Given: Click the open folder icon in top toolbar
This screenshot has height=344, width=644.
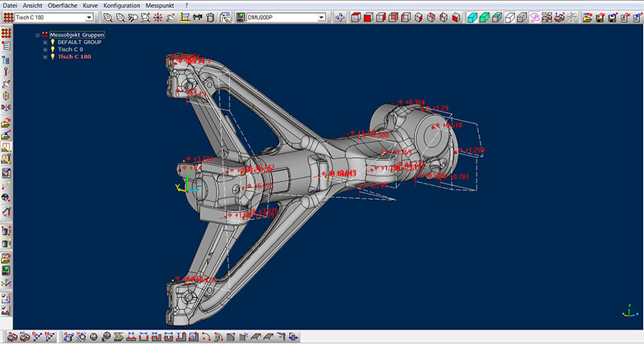Looking at the screenshot, I should [588, 17].
